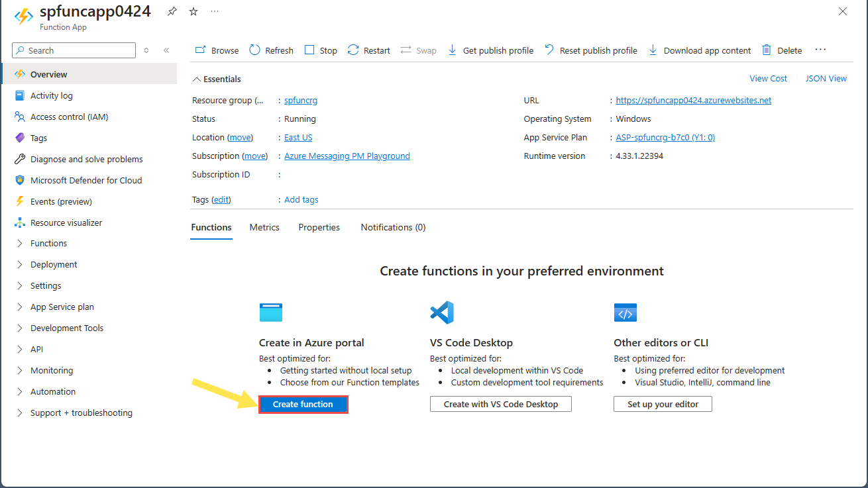Expand Support + troubleshooting section
The width and height of the screenshot is (868, 488).
click(x=20, y=413)
